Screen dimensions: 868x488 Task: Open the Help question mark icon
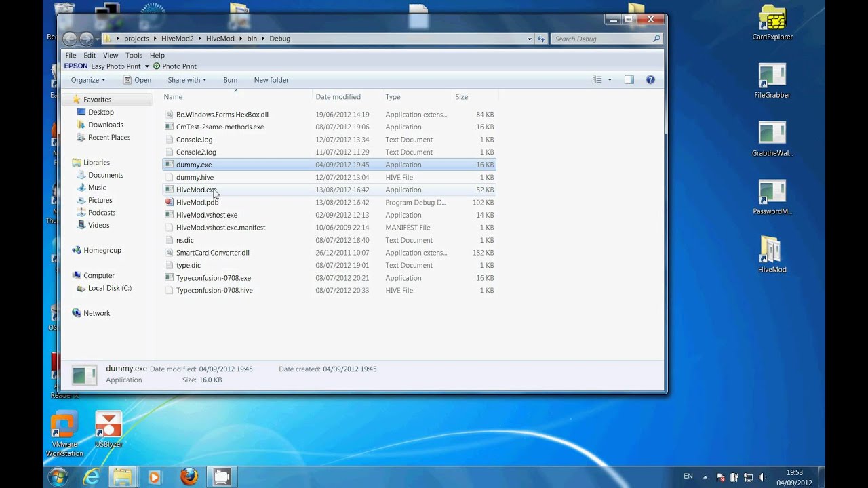tap(650, 80)
